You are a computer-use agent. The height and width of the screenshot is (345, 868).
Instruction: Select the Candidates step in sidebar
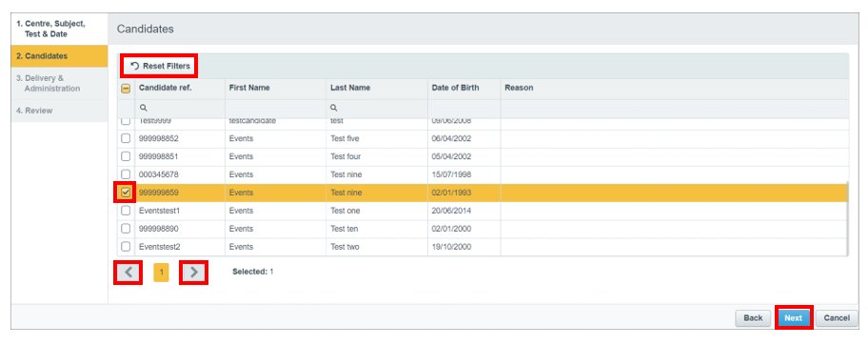click(59, 56)
